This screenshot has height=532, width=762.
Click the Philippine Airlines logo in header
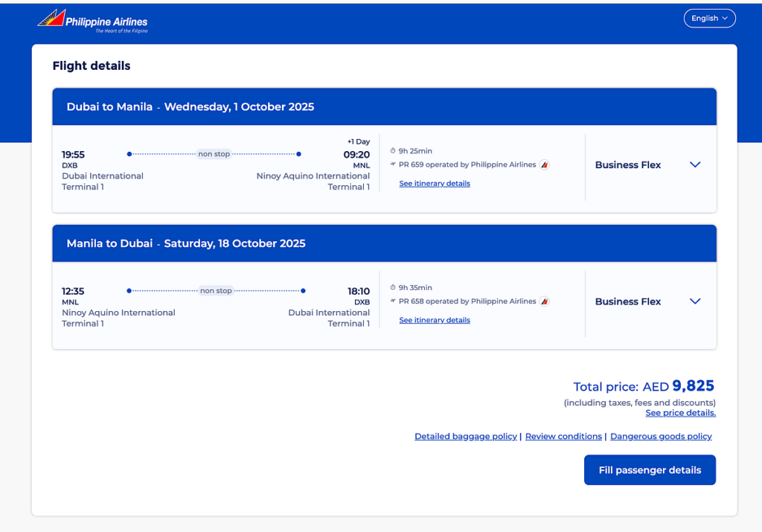[x=92, y=21]
